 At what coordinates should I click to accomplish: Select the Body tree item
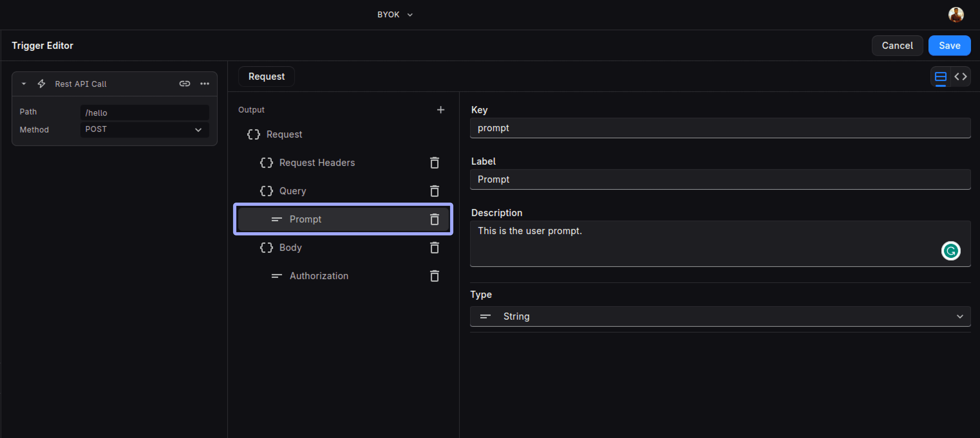point(290,248)
